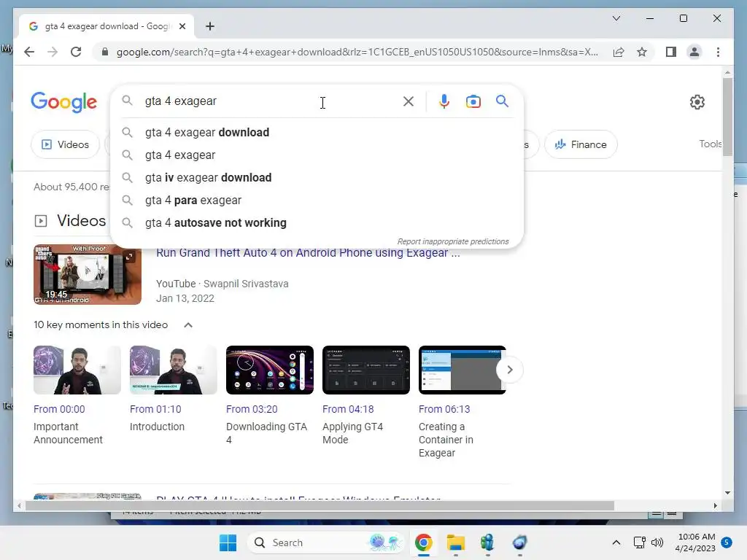The width and height of the screenshot is (747, 560).
Task: Bookmark this page with the star icon
Action: tap(642, 52)
